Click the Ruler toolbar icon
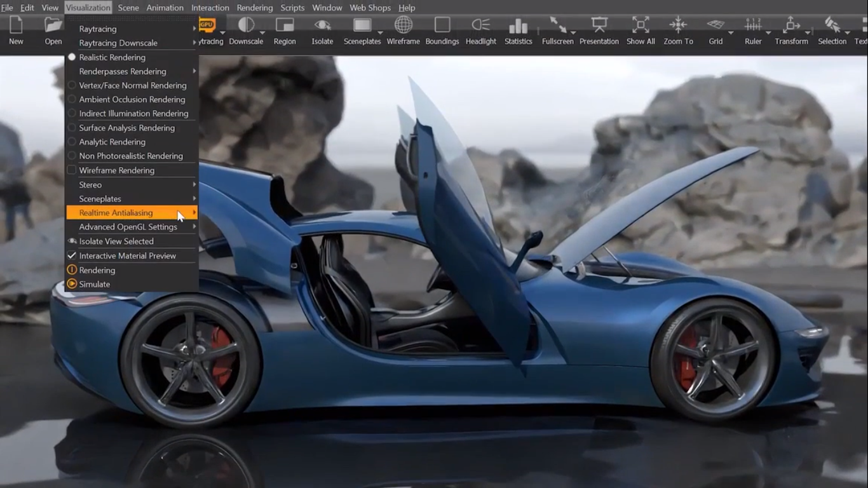868x488 pixels. pos(753,25)
